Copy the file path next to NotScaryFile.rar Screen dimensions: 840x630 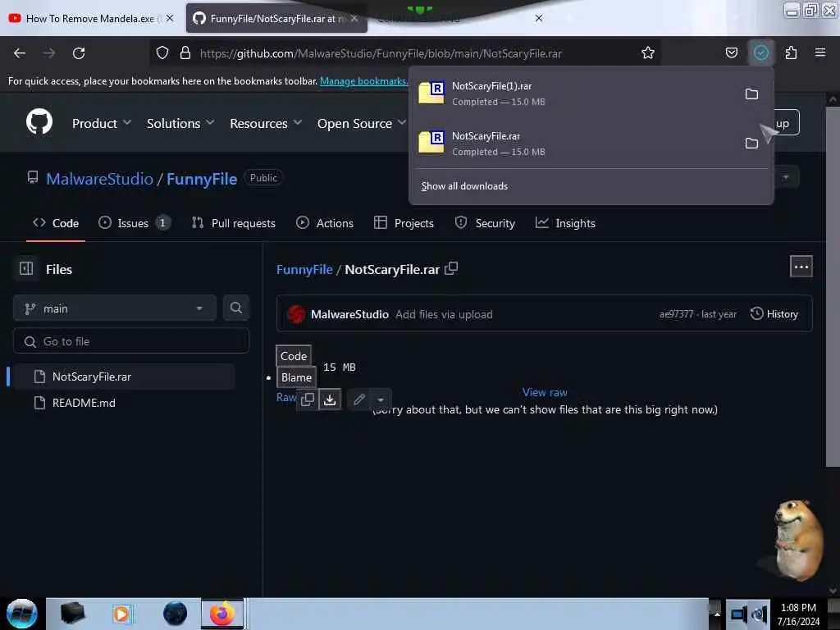click(451, 268)
